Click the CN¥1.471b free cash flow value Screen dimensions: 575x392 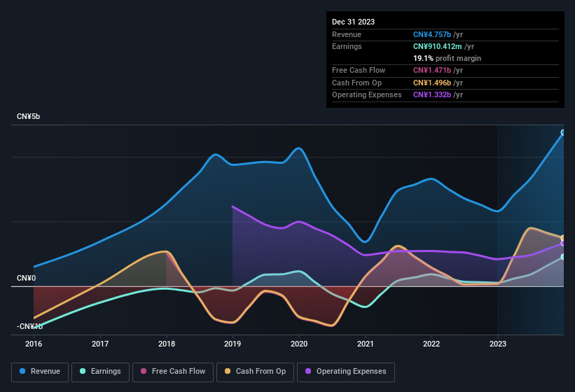[x=432, y=70]
